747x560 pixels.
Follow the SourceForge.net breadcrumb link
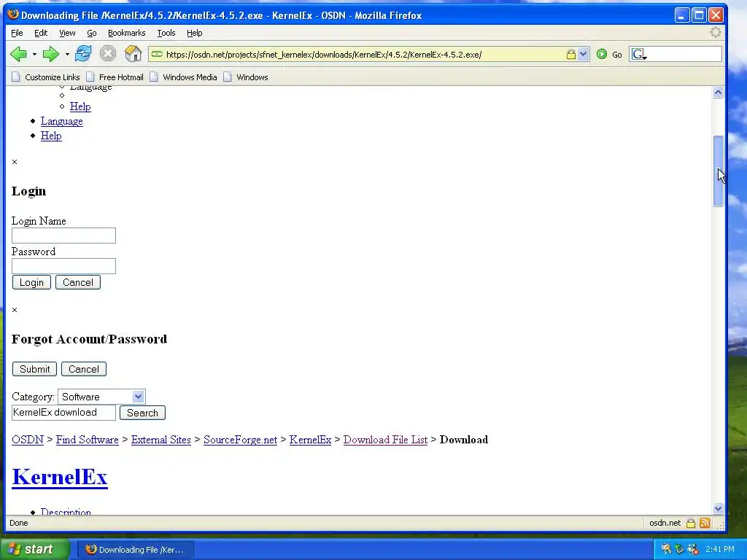coord(240,440)
